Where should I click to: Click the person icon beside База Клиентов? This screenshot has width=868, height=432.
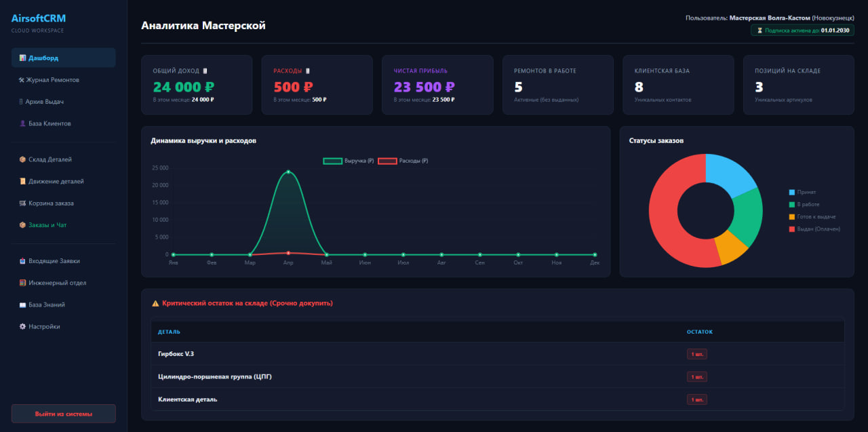22,123
